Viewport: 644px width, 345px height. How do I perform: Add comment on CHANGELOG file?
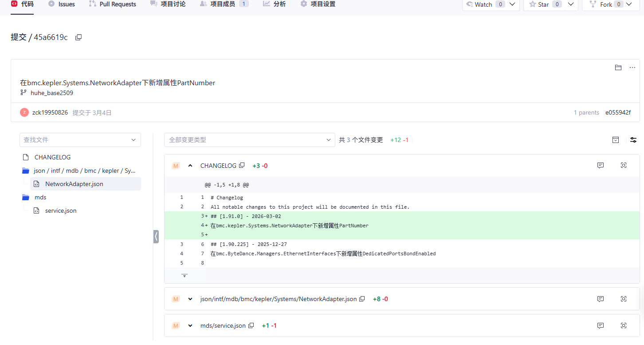point(601,165)
